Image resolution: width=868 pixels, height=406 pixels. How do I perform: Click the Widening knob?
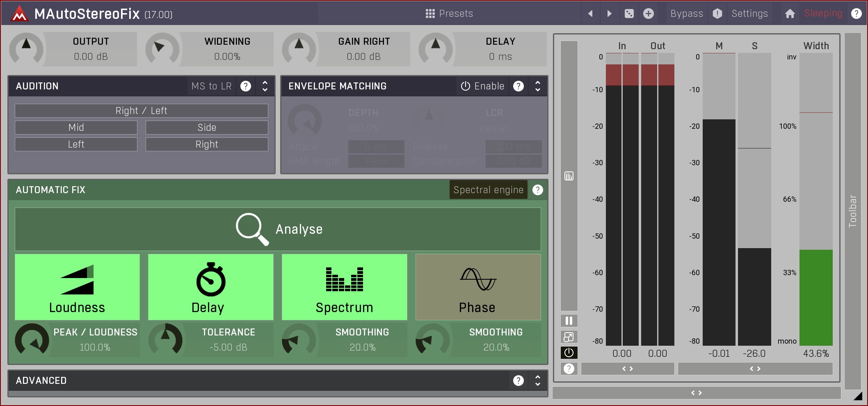tap(162, 49)
